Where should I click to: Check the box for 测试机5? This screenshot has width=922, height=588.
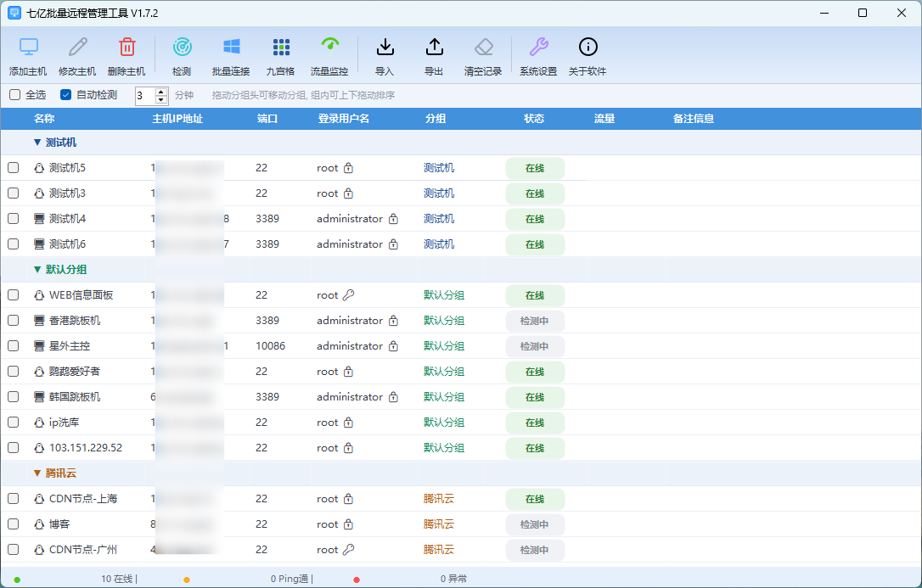point(13,168)
